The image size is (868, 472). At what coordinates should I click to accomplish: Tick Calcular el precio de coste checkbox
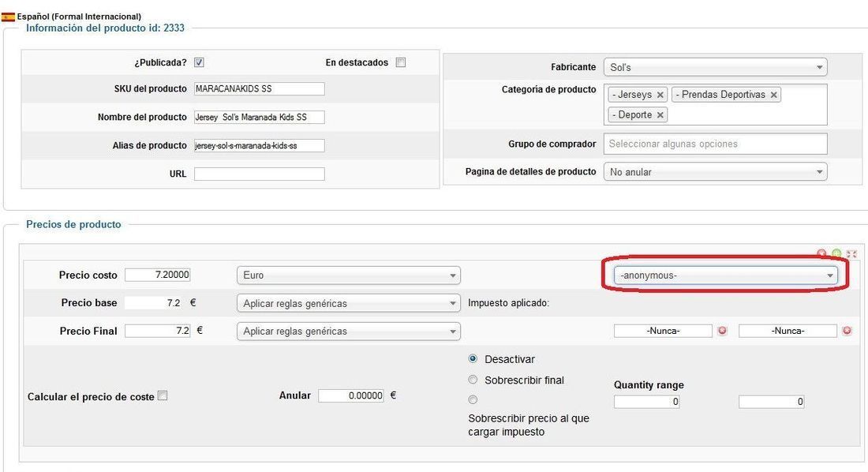(x=163, y=395)
